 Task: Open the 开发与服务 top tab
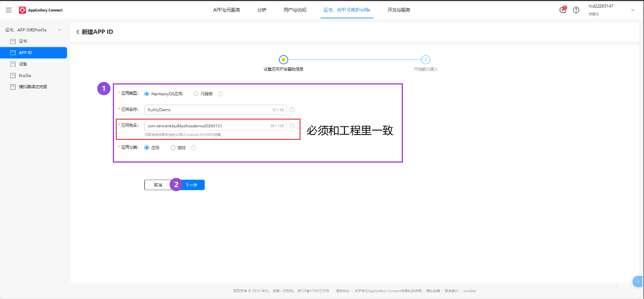tap(399, 10)
